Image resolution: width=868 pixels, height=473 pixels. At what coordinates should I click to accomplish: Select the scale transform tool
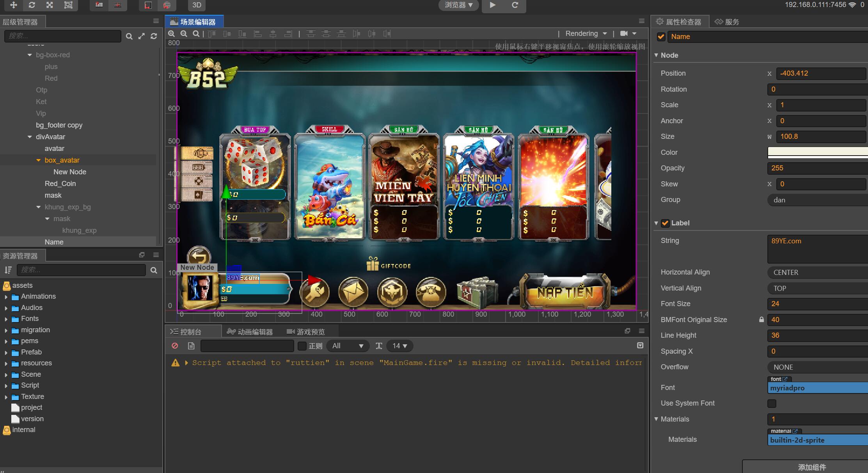coord(50,5)
